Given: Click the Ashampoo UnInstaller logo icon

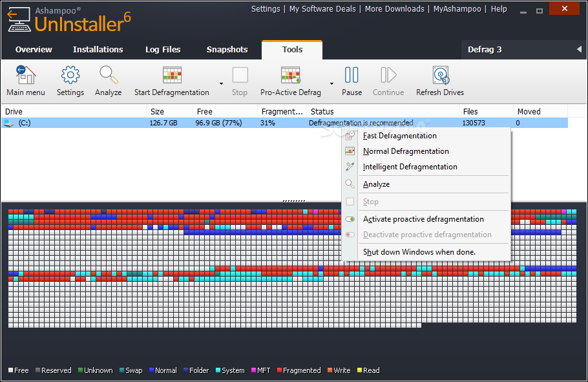Looking at the screenshot, I should click(x=19, y=20).
